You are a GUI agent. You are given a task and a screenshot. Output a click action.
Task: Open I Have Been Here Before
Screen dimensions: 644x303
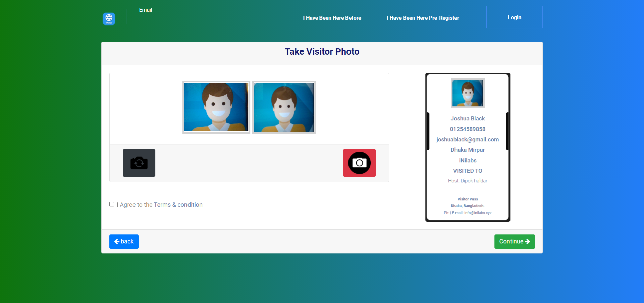pos(332,18)
